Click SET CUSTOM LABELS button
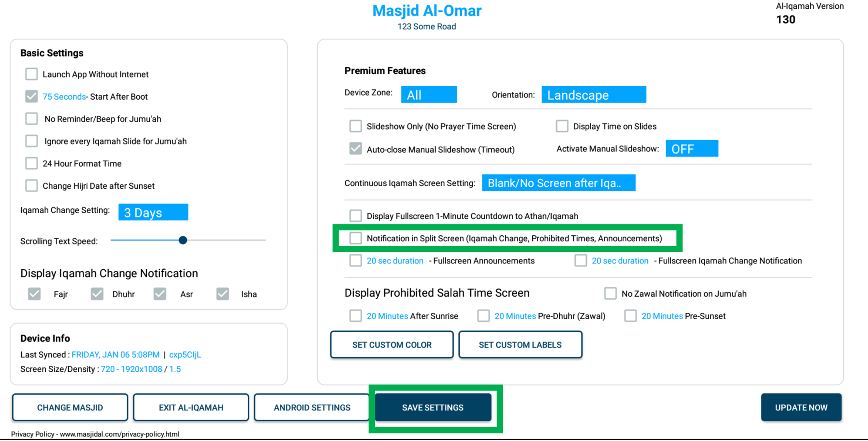 (520, 344)
